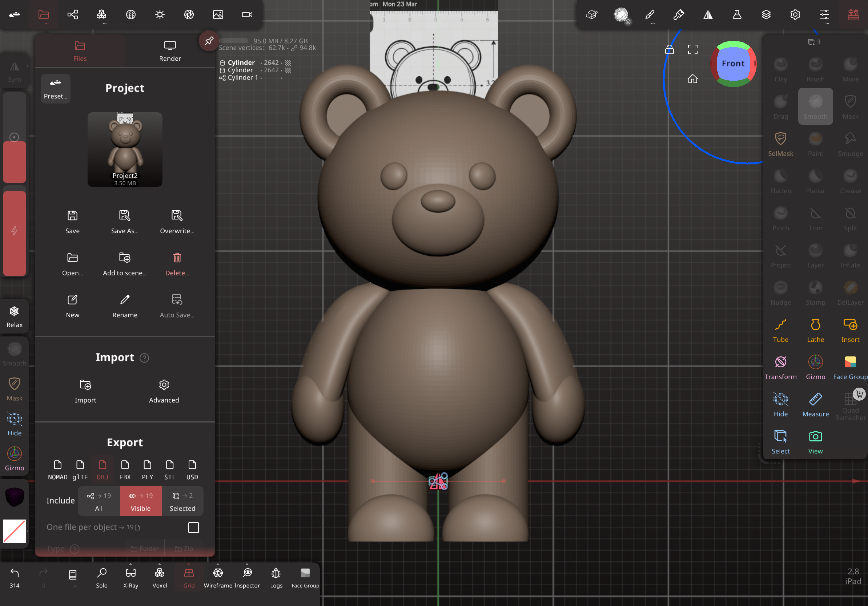This screenshot has height=606, width=868.
Task: Click Save As button
Action: pyautogui.click(x=124, y=222)
